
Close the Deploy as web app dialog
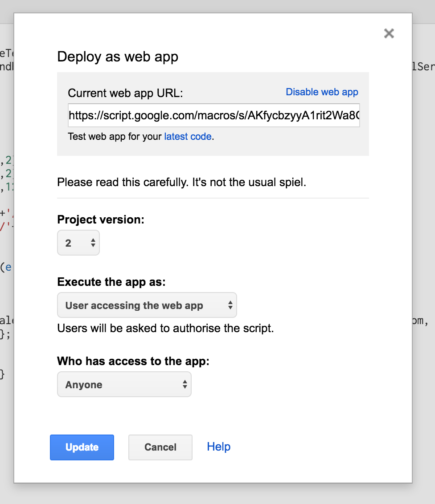pos(389,33)
